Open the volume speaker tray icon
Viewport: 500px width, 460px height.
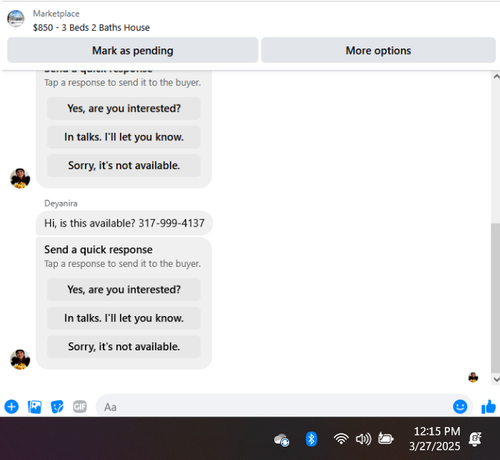363,439
